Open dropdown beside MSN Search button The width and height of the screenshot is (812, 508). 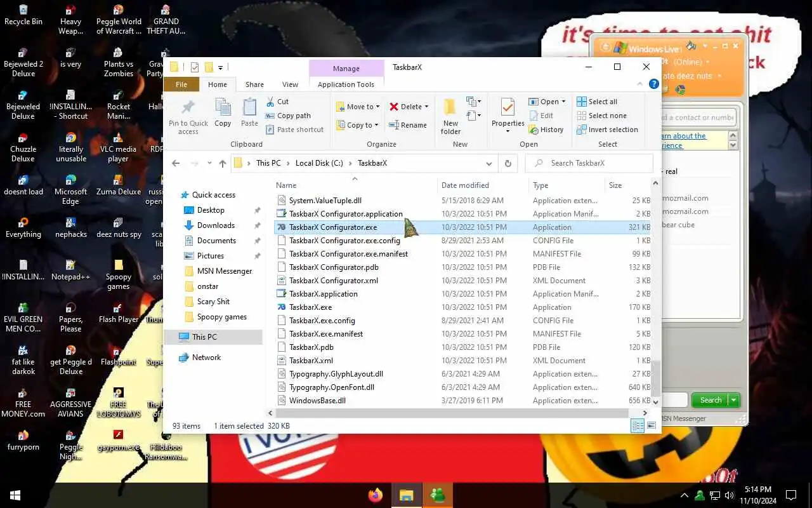coord(734,400)
